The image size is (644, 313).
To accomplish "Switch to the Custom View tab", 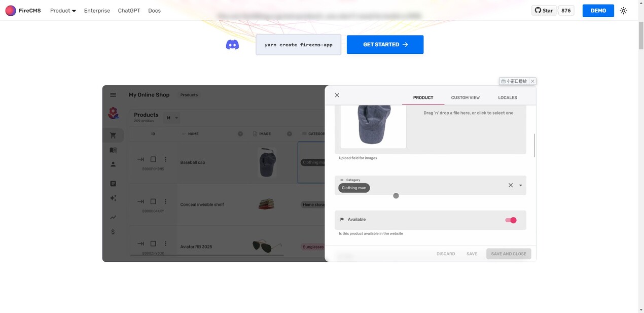I will point(465,97).
